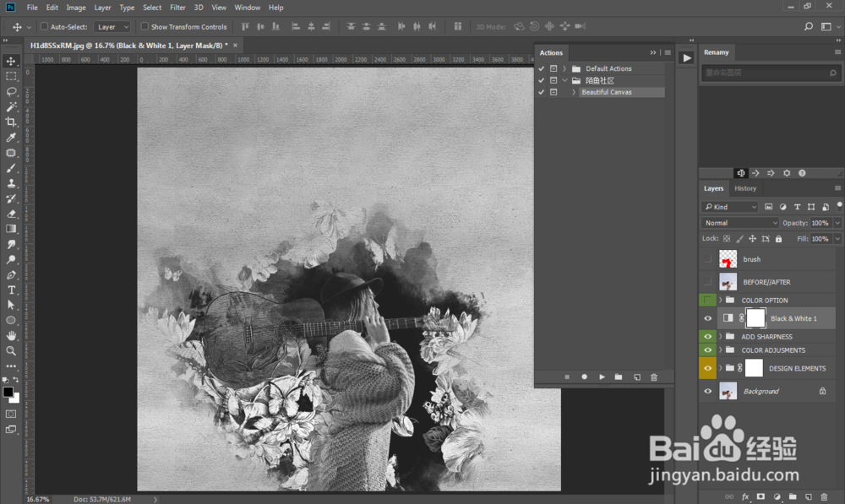
Task: Hide the DESIGN ELEMENTS group
Action: (707, 368)
